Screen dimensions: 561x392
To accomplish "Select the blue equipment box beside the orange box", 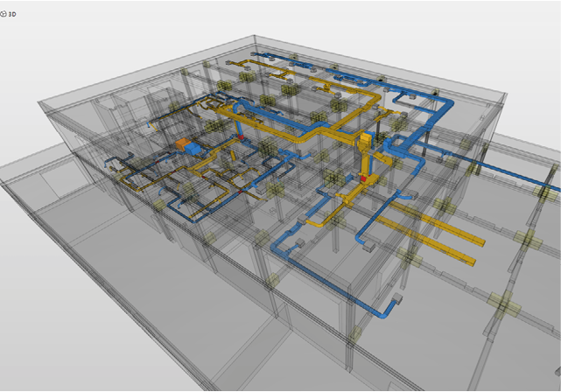I will (193, 148).
